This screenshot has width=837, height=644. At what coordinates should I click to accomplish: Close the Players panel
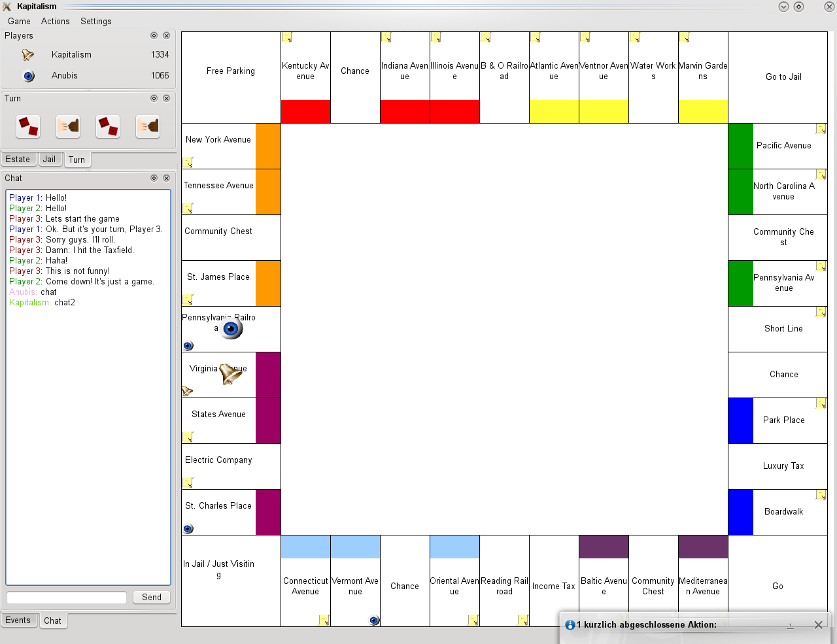coord(167,36)
